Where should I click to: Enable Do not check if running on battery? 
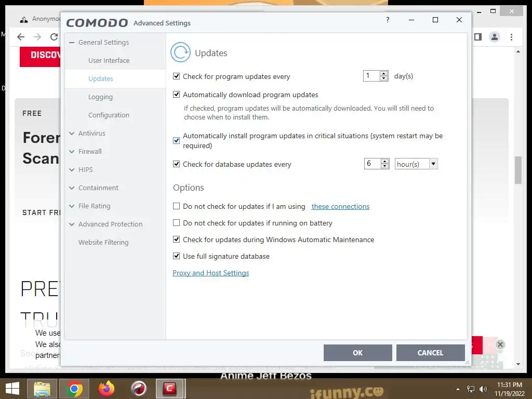(177, 222)
